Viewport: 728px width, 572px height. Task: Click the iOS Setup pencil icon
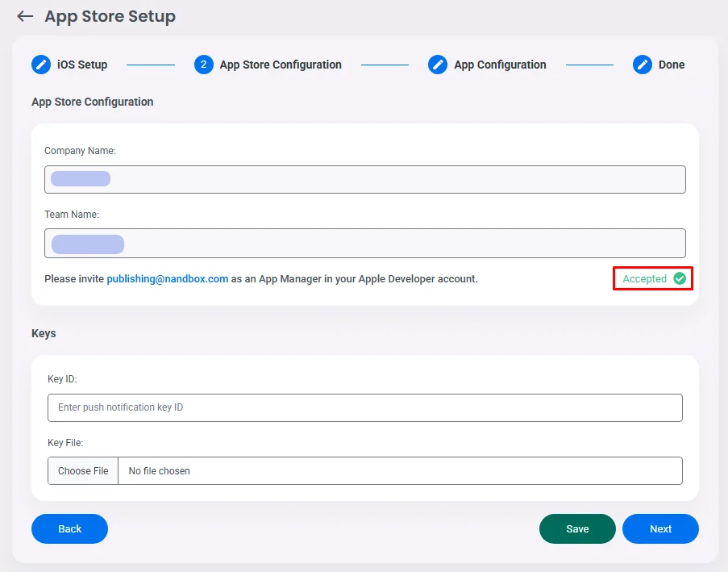point(41,65)
